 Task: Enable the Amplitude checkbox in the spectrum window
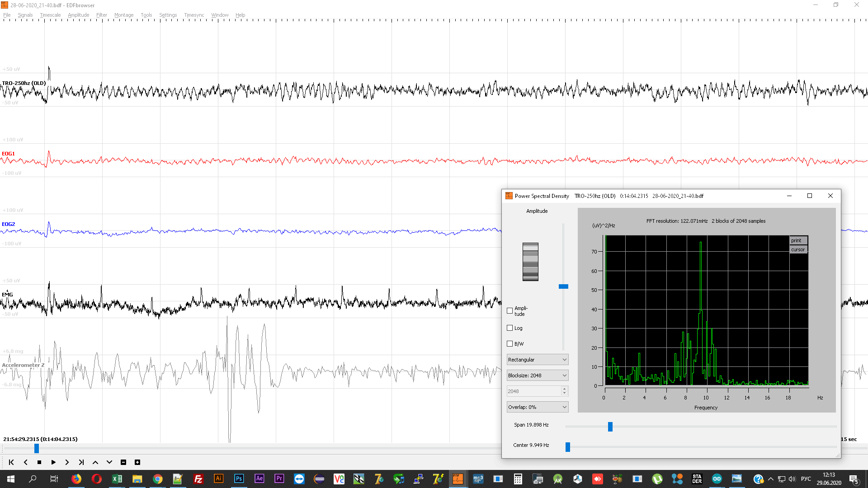[x=510, y=311]
